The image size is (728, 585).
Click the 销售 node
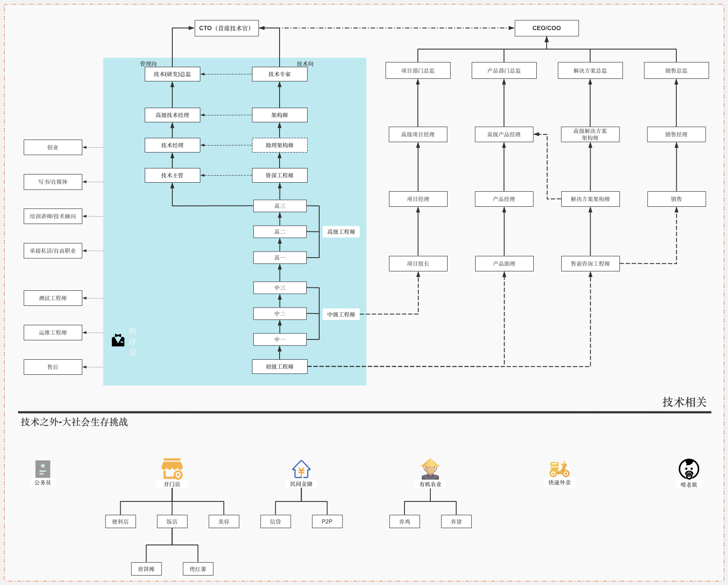pos(676,199)
